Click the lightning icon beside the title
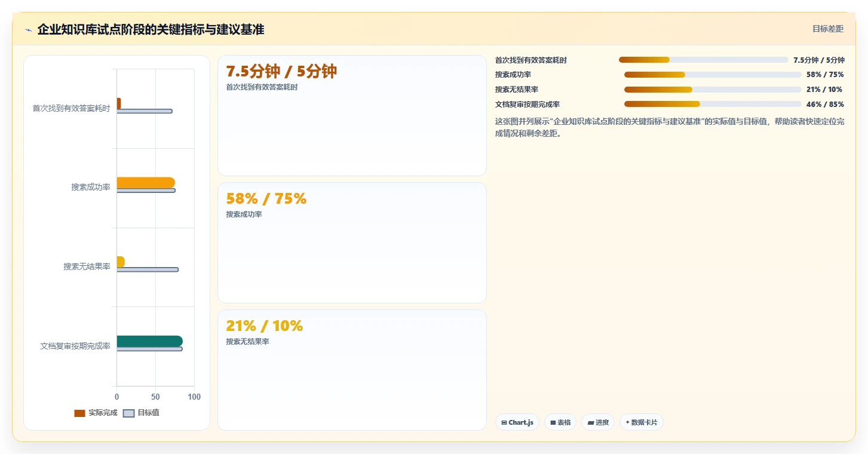Image resolution: width=868 pixels, height=454 pixels. pos(28,30)
